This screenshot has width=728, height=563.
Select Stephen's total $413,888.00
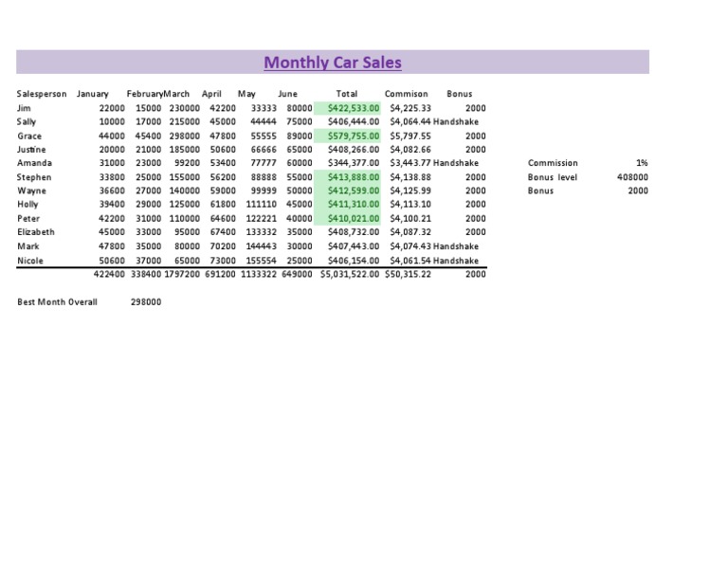coord(354,177)
